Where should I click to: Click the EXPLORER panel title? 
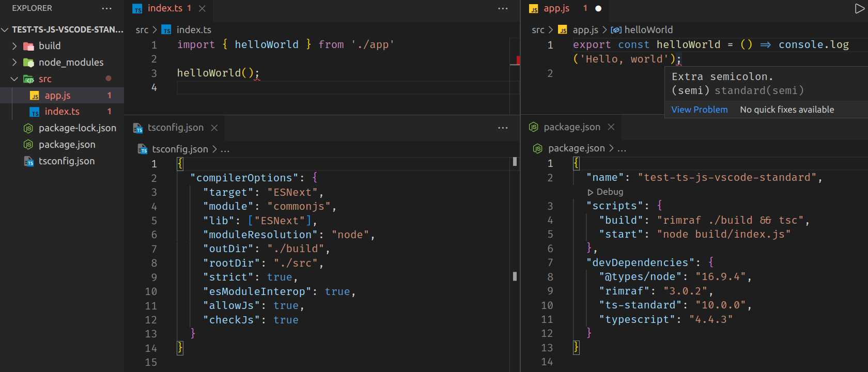32,8
